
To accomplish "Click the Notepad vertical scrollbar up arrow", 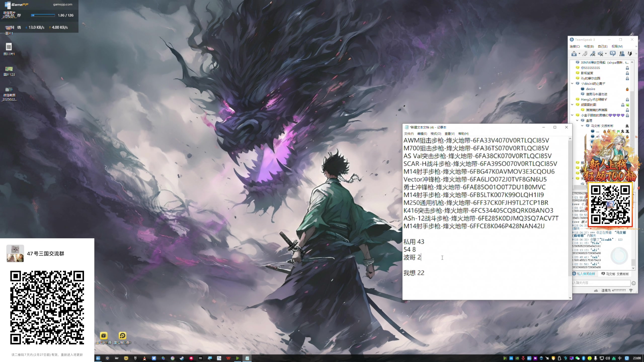I will point(570,139).
